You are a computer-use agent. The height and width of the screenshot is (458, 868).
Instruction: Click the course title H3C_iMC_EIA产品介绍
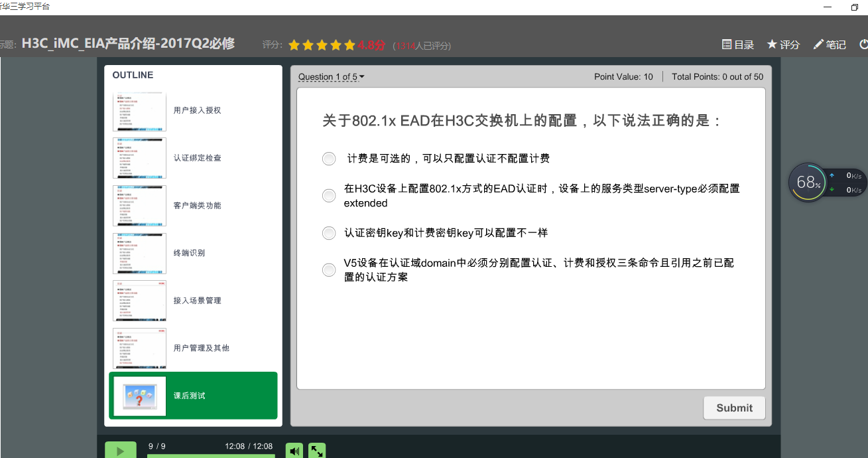pos(128,44)
